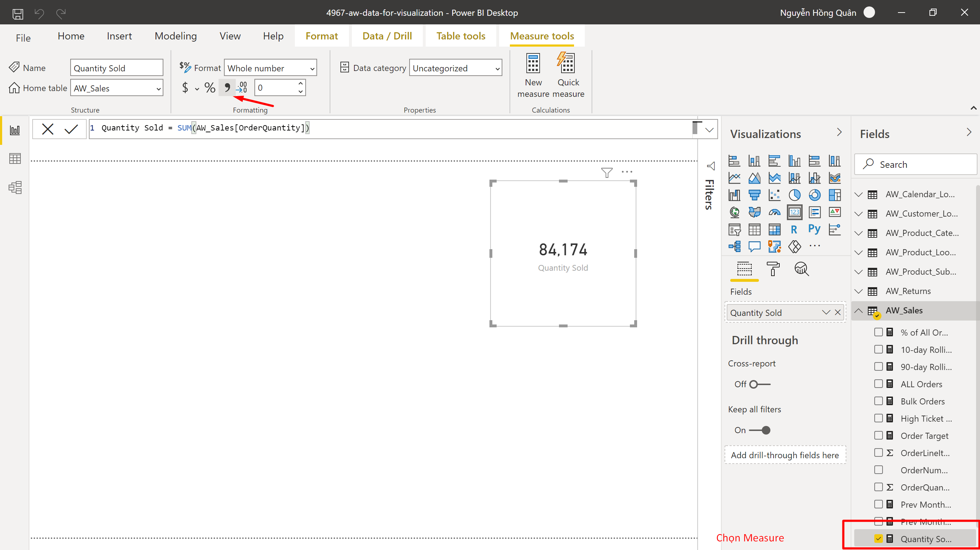Toggle Keep all filters switch
This screenshot has width=980, height=550.
(x=760, y=430)
